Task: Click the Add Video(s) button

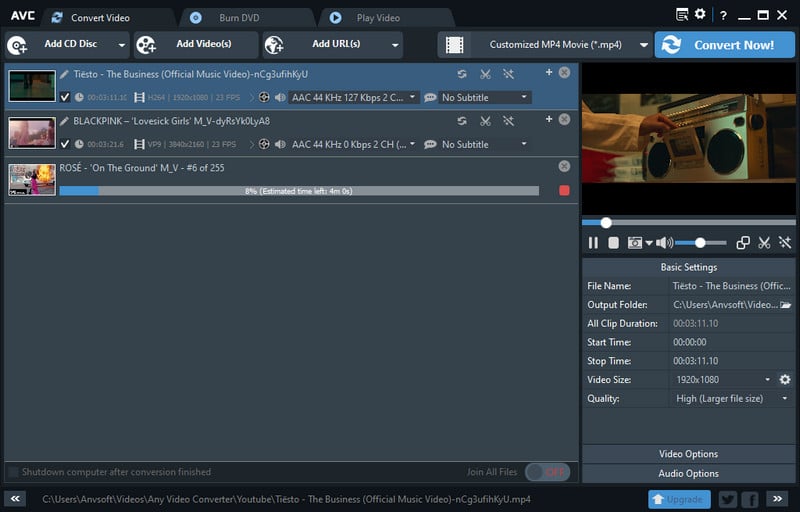Action: pyautogui.click(x=196, y=45)
